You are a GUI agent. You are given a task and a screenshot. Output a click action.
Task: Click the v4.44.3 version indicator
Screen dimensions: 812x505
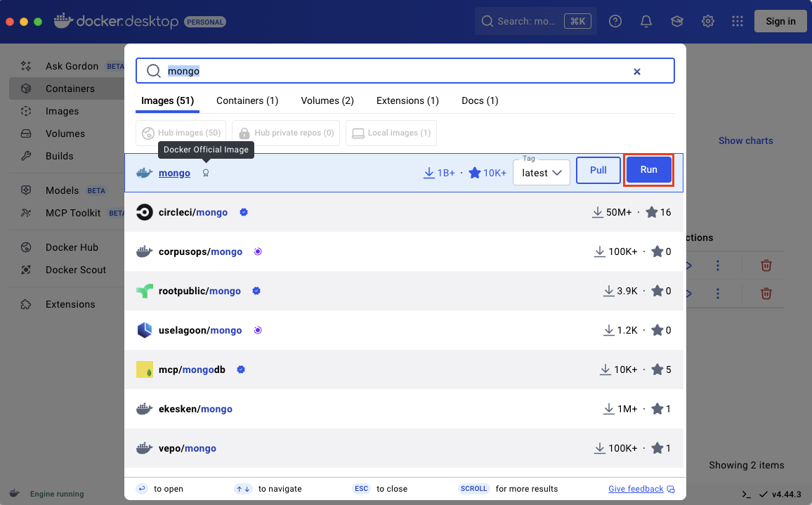(x=786, y=494)
